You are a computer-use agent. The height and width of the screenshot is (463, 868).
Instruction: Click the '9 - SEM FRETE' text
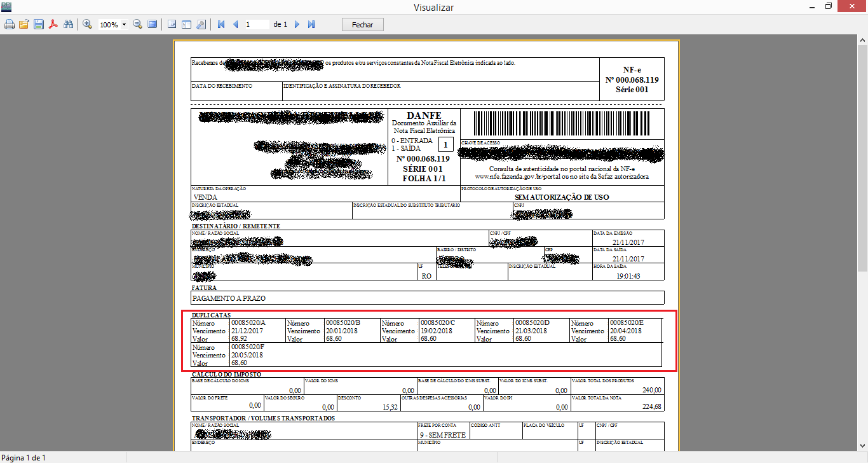(x=443, y=435)
